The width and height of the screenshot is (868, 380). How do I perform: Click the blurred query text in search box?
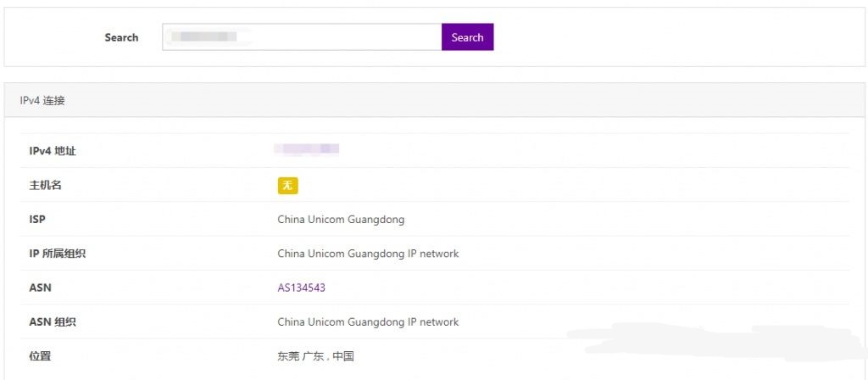tap(203, 37)
